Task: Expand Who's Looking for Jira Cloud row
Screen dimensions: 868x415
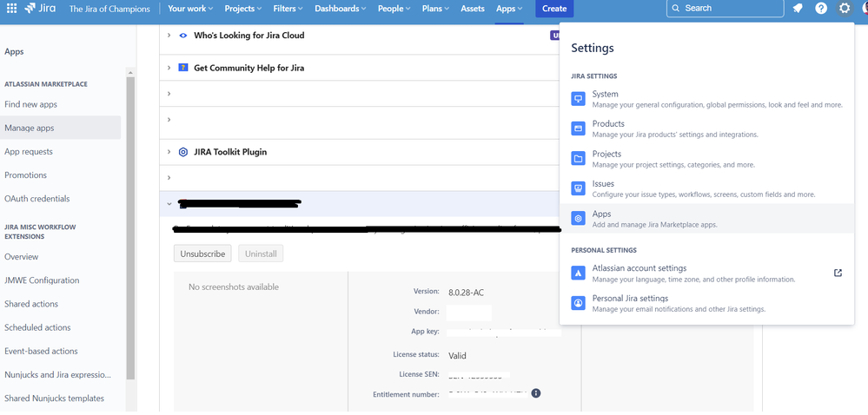Action: pyautogui.click(x=169, y=36)
